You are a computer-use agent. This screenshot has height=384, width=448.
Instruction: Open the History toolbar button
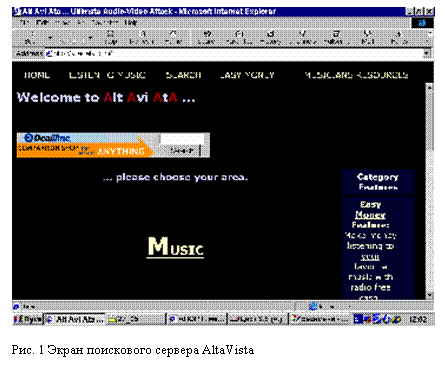(271, 38)
